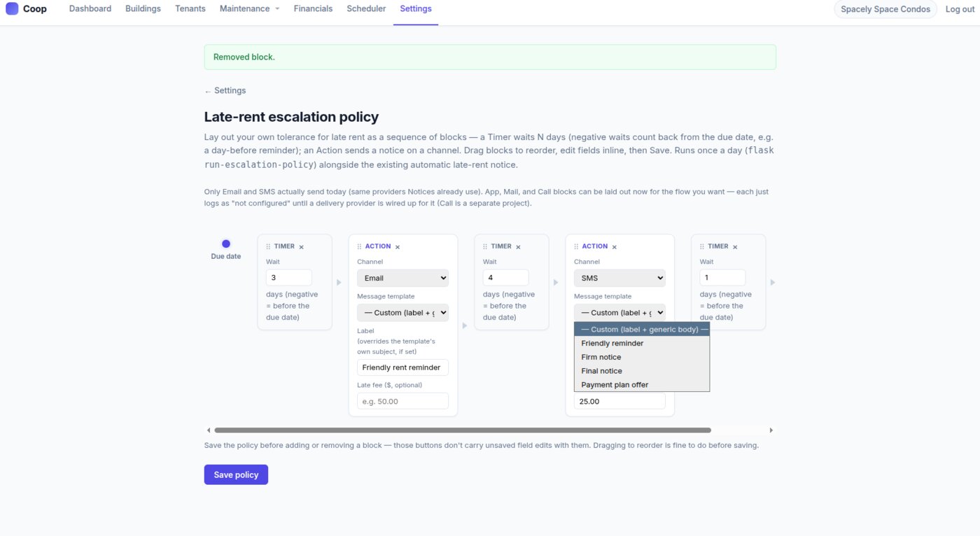980x536 pixels.
Task: Open the Email channel dropdown
Action: click(402, 278)
